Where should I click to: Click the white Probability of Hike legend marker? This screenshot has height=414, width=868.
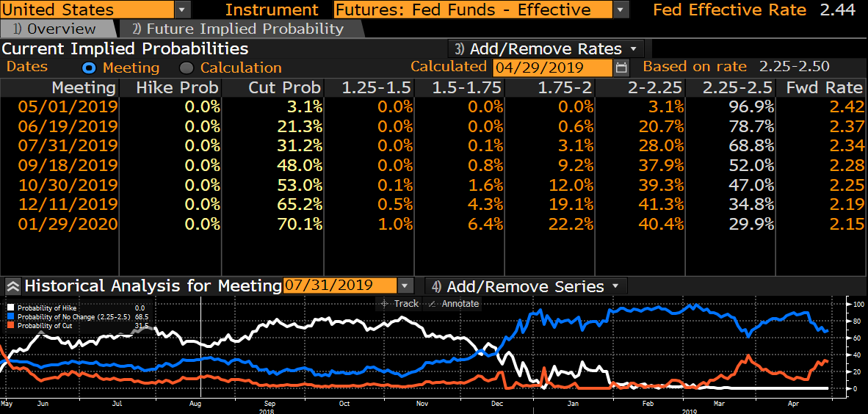[x=10, y=308]
